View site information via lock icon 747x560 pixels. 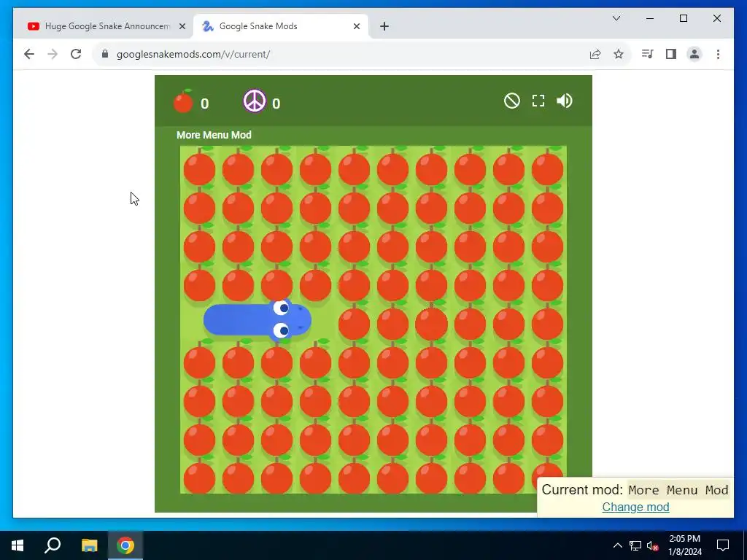click(105, 54)
